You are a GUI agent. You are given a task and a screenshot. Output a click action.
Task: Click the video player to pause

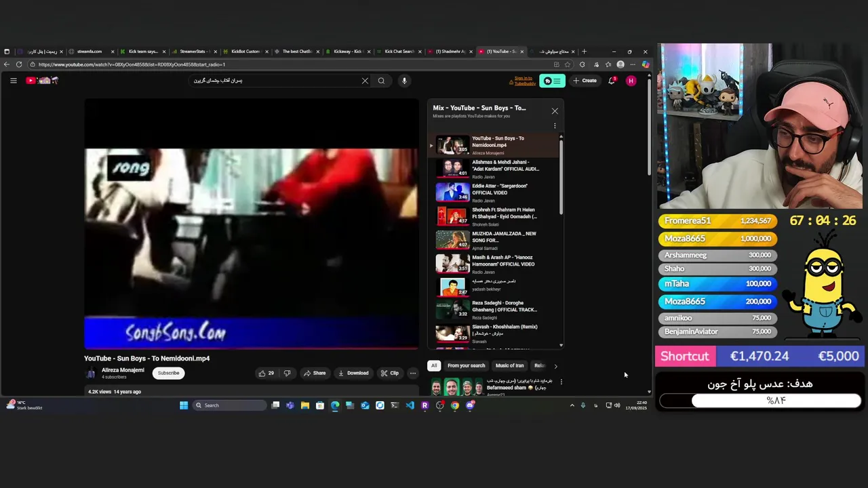tap(252, 224)
